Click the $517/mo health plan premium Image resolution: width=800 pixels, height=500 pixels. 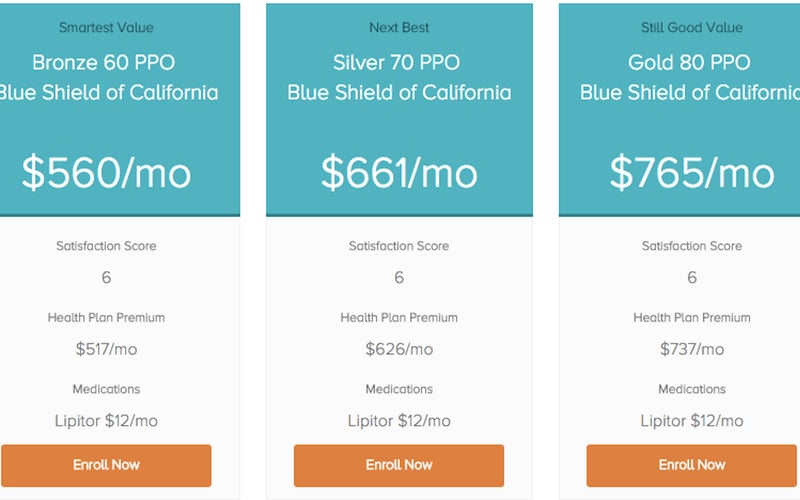(x=106, y=349)
